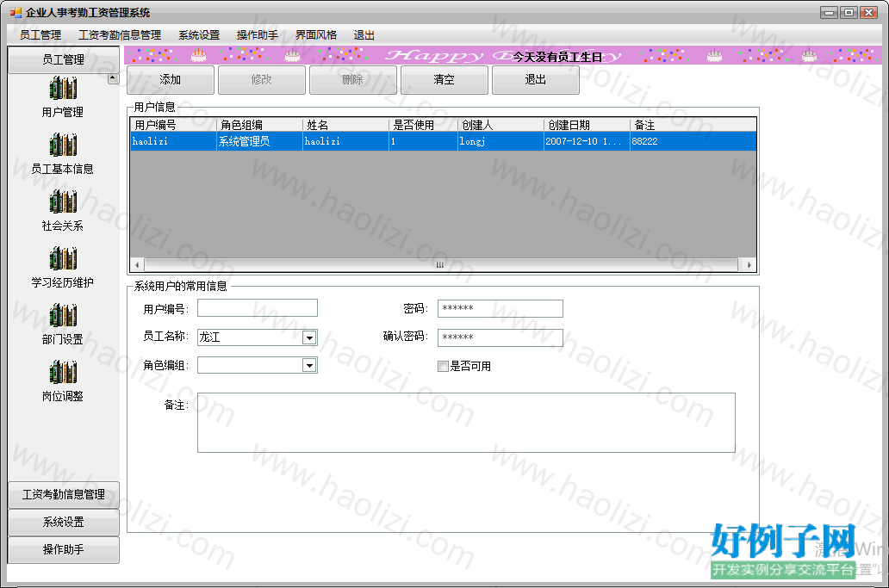Switch to 系统设置 sidebar panel
The width and height of the screenshot is (889, 588).
point(64,522)
